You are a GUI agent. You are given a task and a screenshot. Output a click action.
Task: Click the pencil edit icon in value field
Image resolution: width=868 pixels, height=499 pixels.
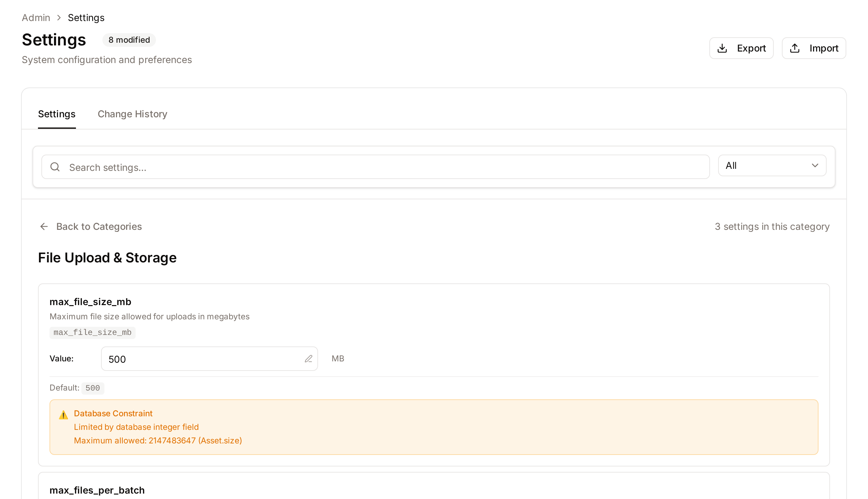(x=309, y=358)
